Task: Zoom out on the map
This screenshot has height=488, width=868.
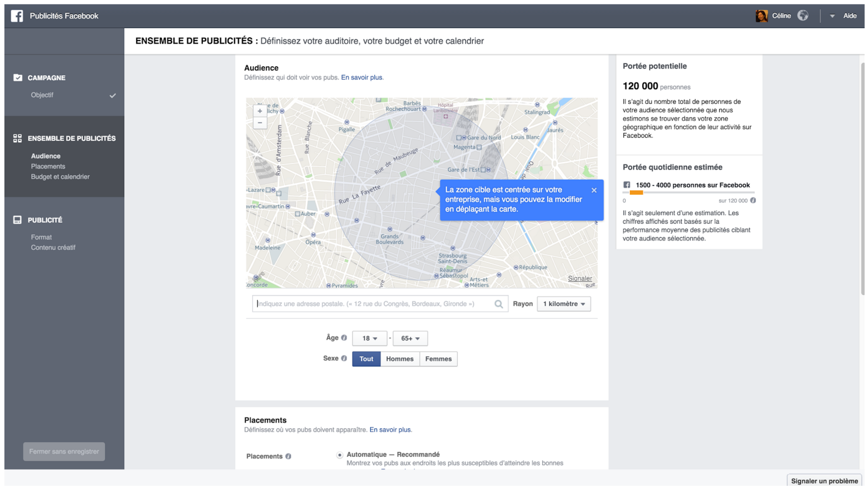Action: pyautogui.click(x=260, y=123)
